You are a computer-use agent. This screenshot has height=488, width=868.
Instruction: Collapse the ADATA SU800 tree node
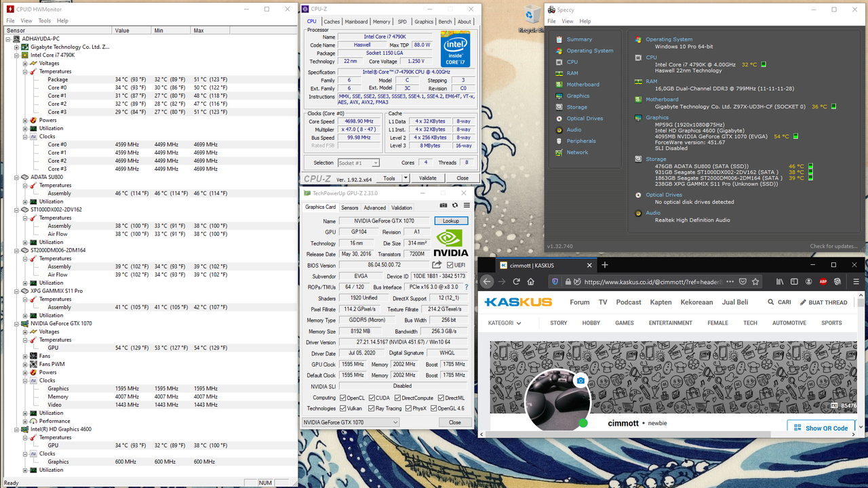pyautogui.click(x=17, y=177)
